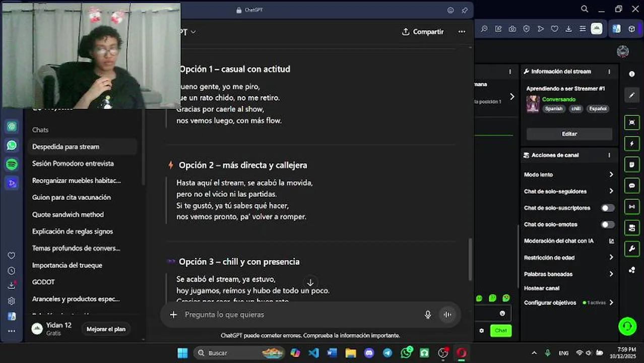644x363 pixels.
Task: Click Hostear canal option
Action: coord(542,288)
